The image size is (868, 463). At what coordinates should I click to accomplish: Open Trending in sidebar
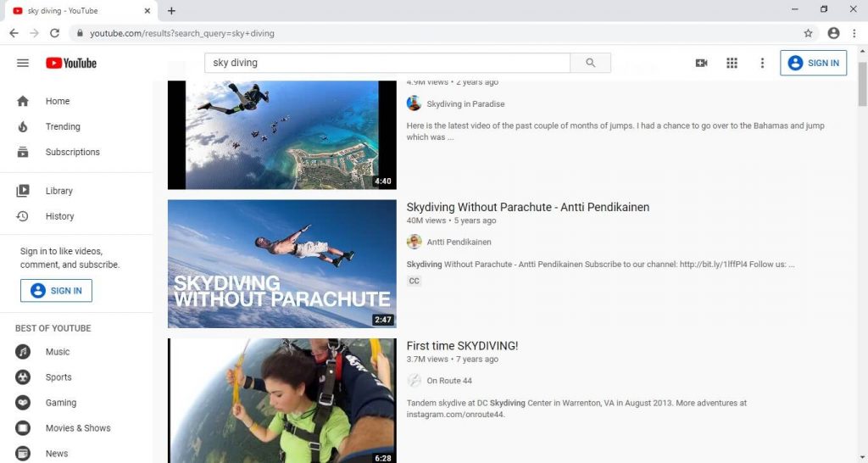click(x=63, y=127)
